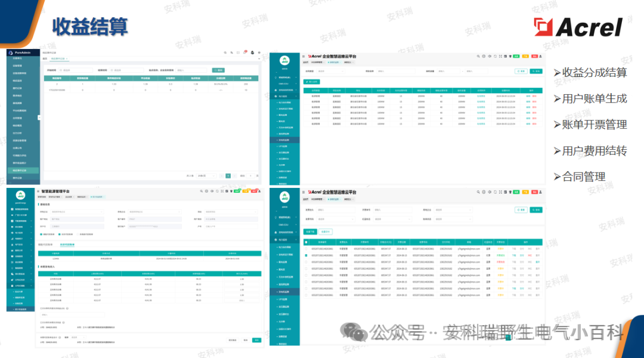This screenshot has width=644, height=358.
Task: Click the 查询 button in contract list window
Action: (x=536, y=71)
